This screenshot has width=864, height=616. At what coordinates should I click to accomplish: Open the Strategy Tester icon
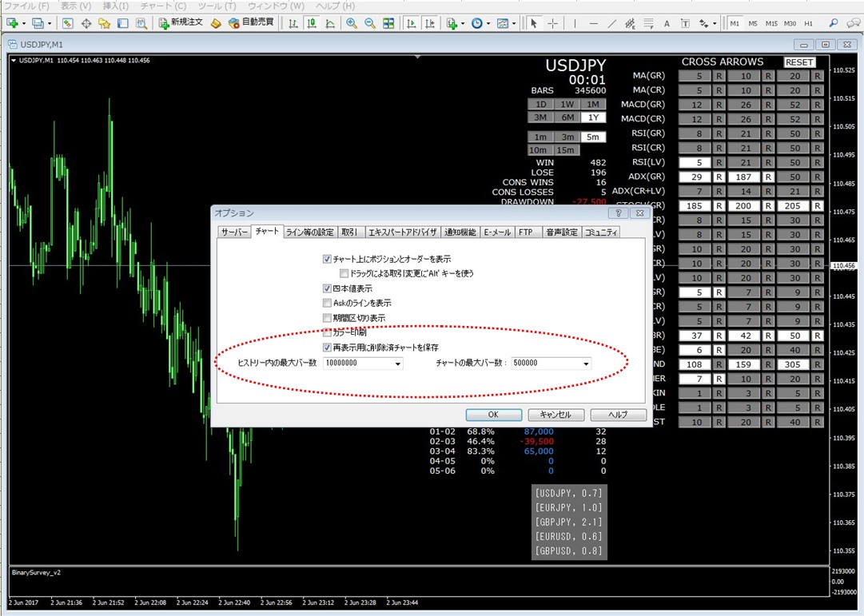coord(141,23)
